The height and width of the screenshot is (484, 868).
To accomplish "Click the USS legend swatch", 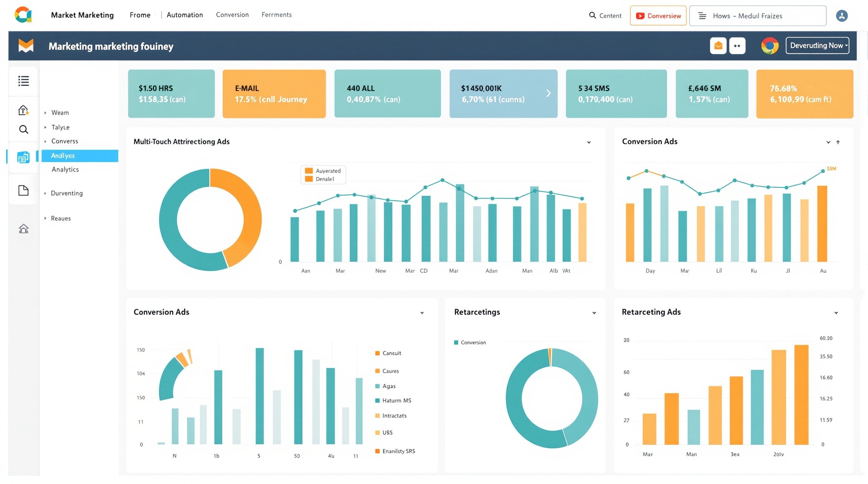I will pos(378,433).
